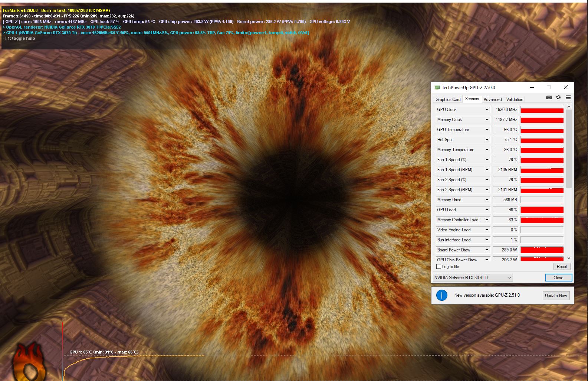This screenshot has width=588, height=381.
Task: Click the camera screenshot icon in GPU-Z
Action: 549,98
